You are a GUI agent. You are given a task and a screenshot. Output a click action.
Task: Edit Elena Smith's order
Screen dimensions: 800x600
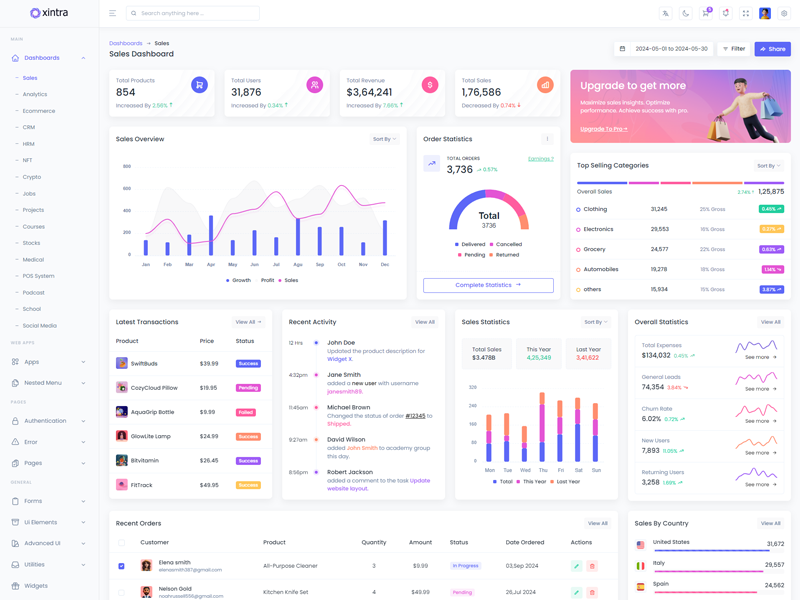(576, 566)
